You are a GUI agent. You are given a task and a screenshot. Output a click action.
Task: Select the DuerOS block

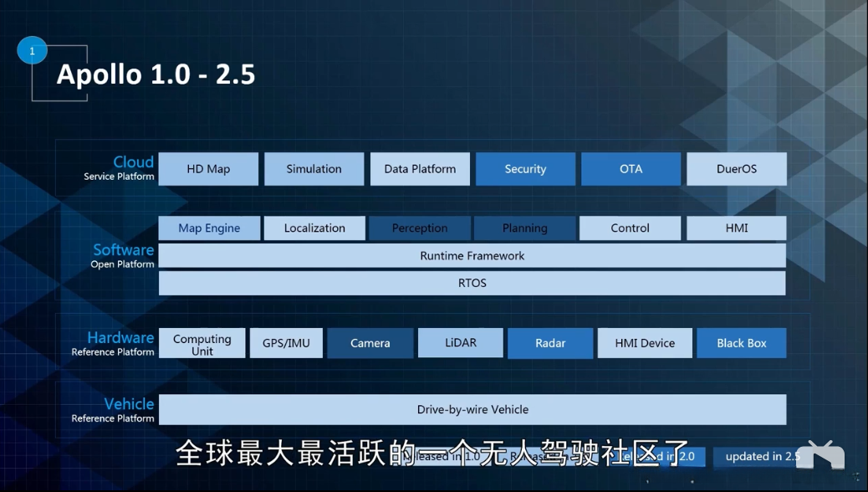pyautogui.click(x=736, y=169)
